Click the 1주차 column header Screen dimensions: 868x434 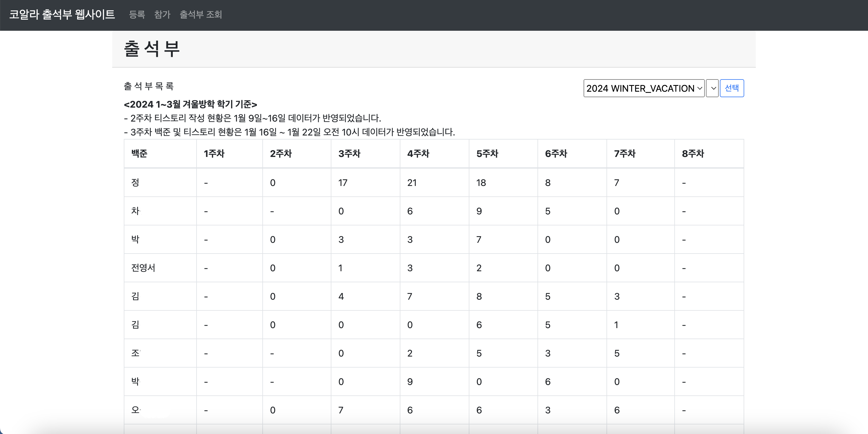[x=214, y=154]
